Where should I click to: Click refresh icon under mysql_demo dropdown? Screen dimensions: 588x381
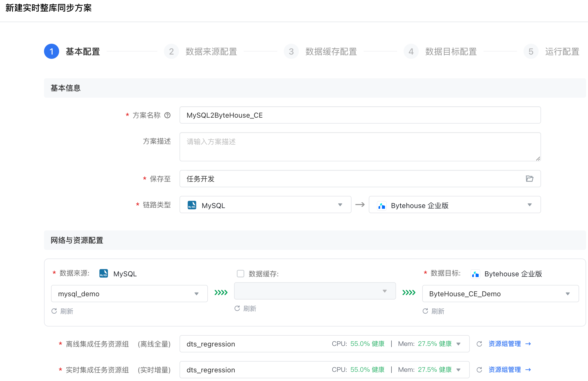(54, 311)
